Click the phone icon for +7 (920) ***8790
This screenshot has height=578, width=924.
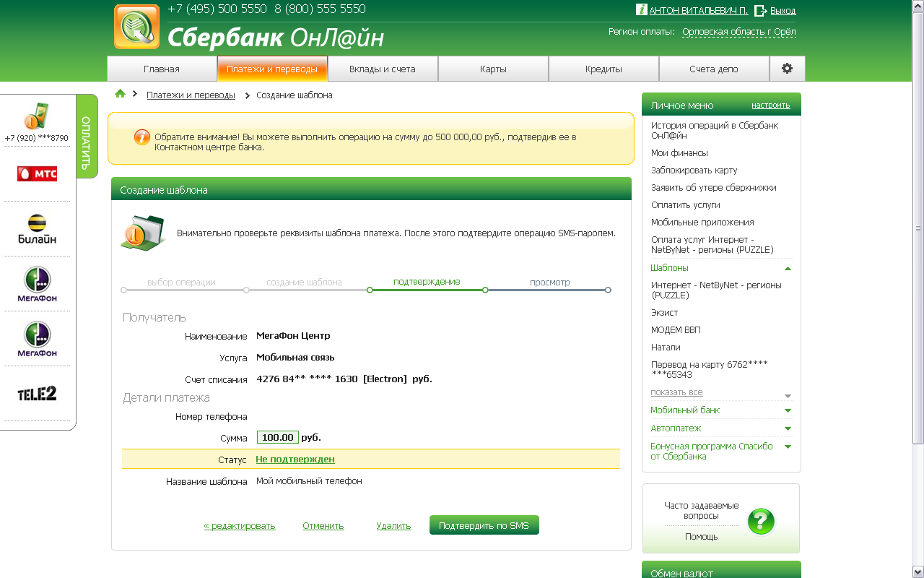tap(36, 116)
